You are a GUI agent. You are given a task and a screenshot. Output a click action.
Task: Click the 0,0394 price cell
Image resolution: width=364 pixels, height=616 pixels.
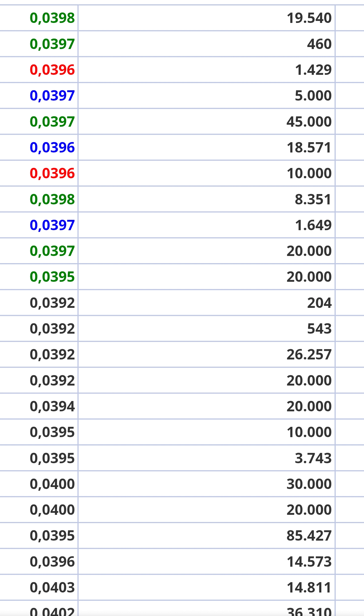pos(52,406)
